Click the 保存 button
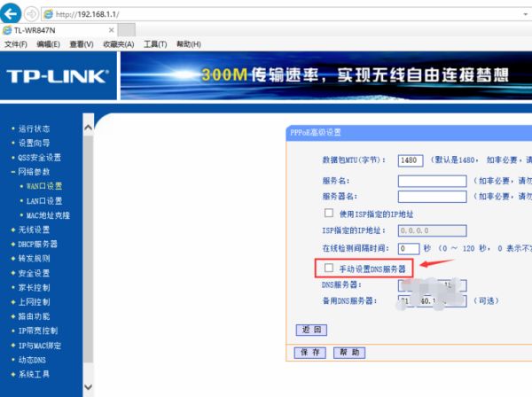 tap(310, 352)
